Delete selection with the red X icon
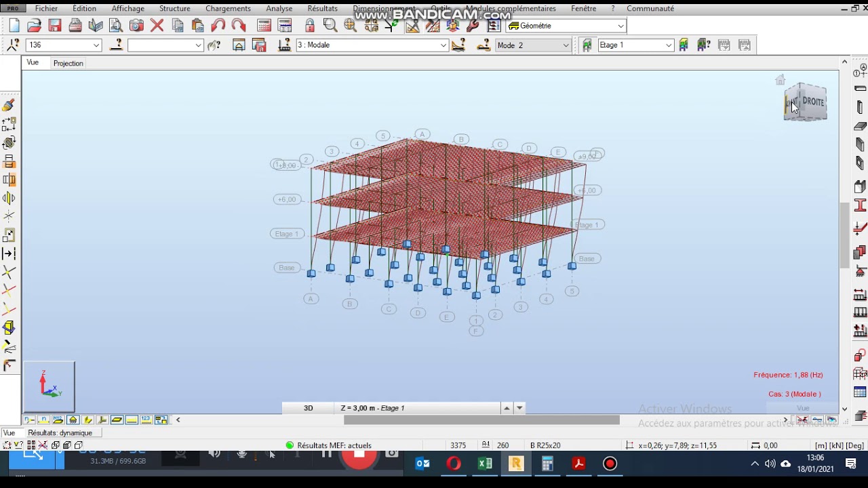The width and height of the screenshot is (868, 488). coord(157,26)
